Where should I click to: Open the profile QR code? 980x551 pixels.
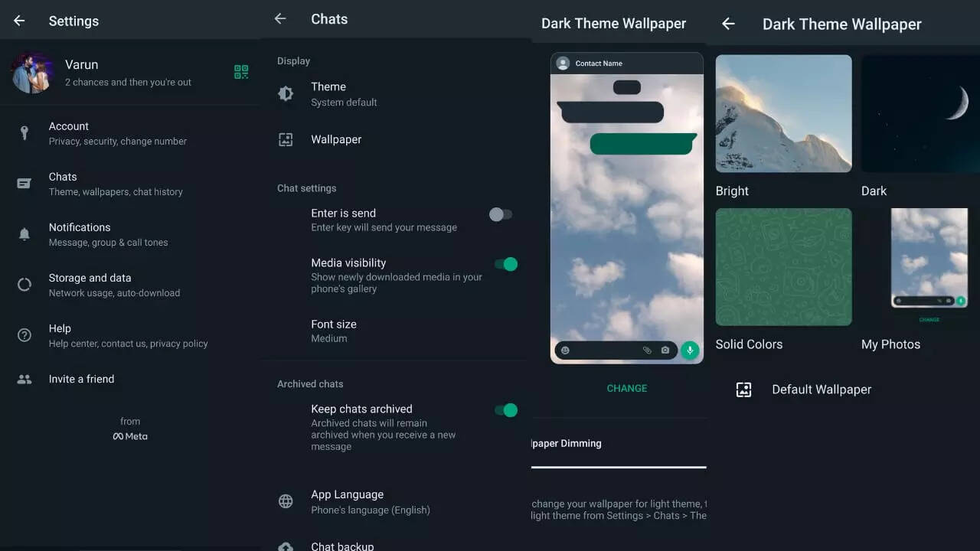(241, 71)
